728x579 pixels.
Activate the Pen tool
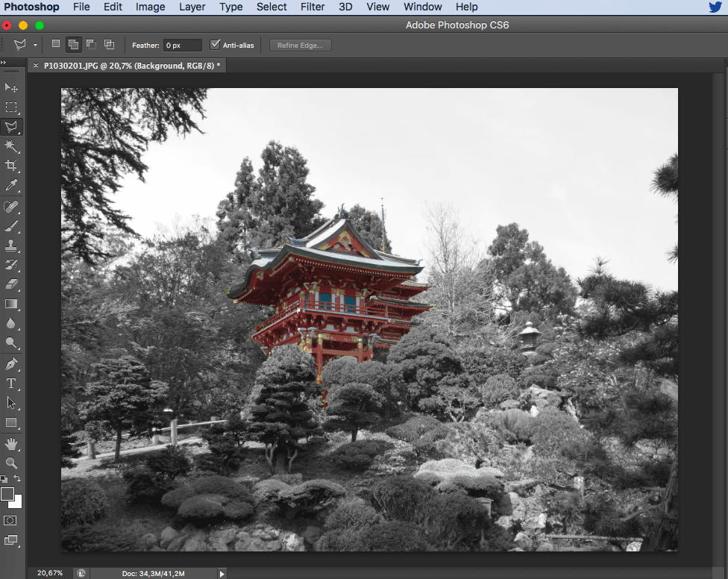tap(11, 364)
